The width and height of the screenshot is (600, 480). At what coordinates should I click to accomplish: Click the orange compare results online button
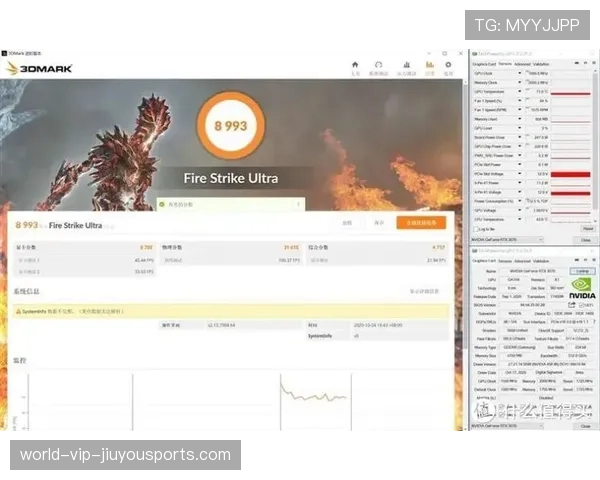[421, 223]
